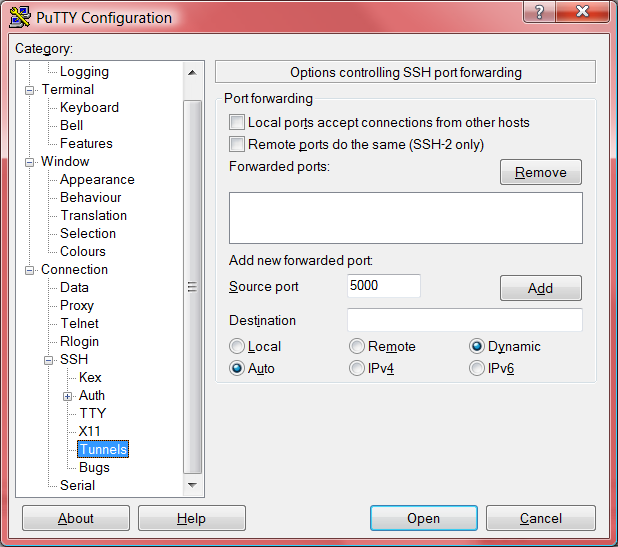Screen dimensions: 618x547
Task: Select Colours in category tree
Action: coord(83,251)
